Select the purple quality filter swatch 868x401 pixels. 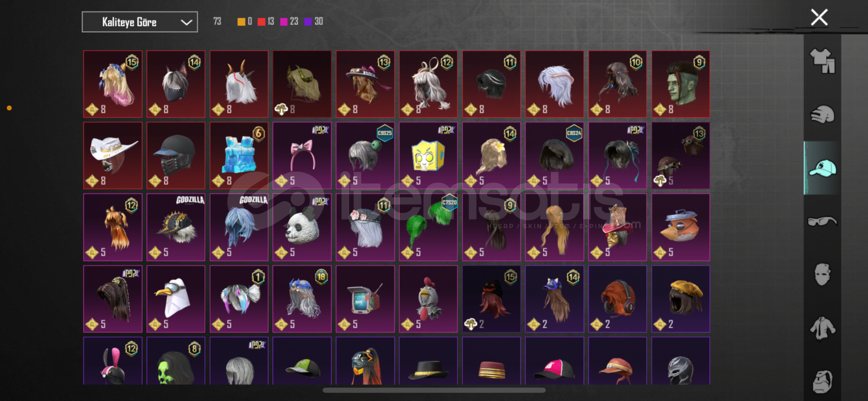(308, 22)
